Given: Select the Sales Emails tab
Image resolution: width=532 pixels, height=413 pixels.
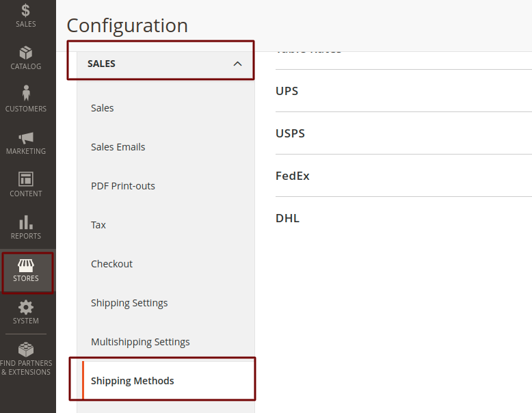Looking at the screenshot, I should pyautogui.click(x=118, y=147).
